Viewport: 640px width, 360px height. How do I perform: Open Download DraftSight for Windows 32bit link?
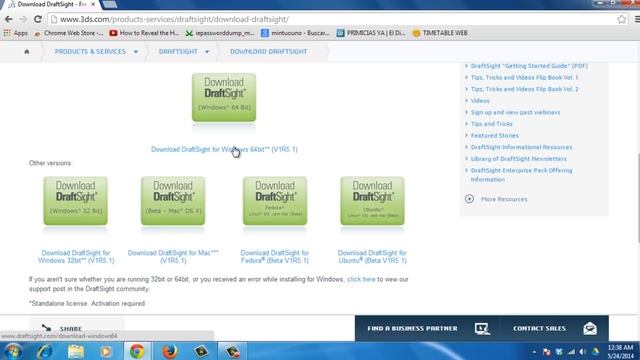76,257
